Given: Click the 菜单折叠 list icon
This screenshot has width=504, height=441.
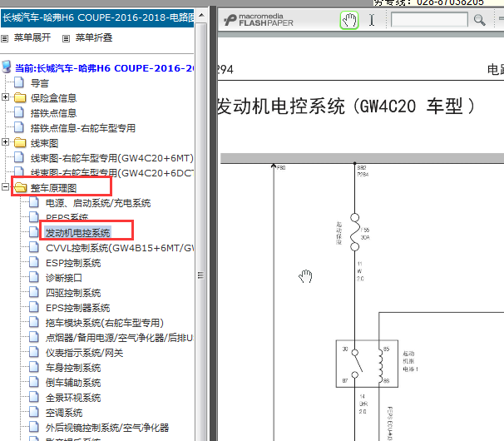Looking at the screenshot, I should tap(66, 38).
